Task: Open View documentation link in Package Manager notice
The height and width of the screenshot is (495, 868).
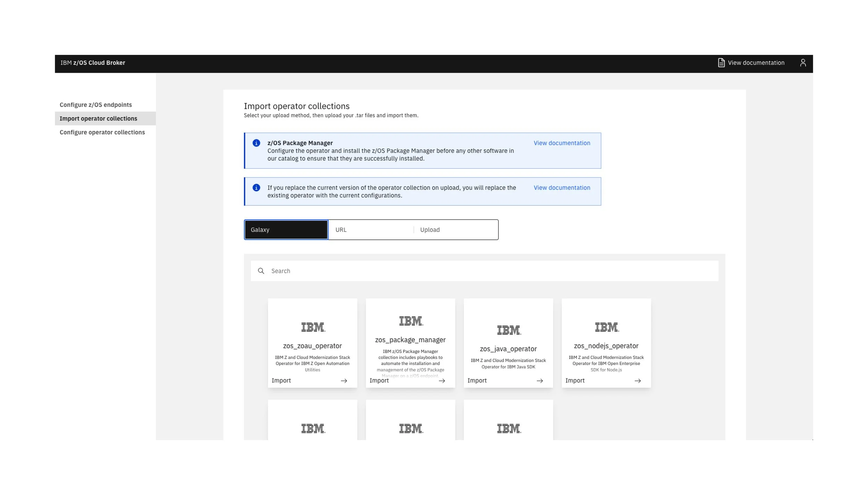Action: point(562,143)
